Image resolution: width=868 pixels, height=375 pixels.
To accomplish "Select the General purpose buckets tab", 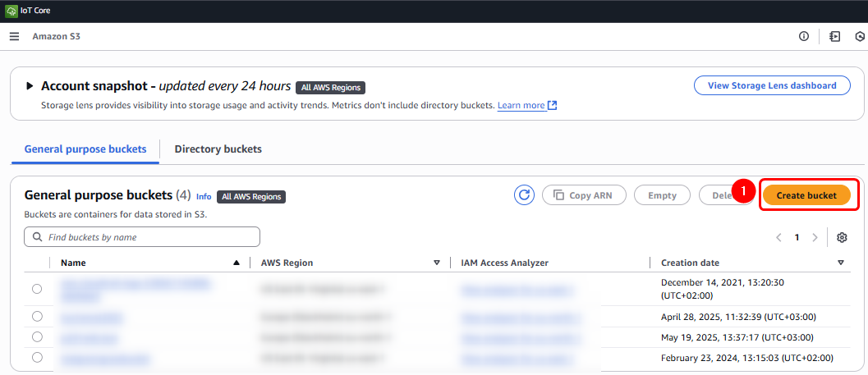I will (x=85, y=149).
